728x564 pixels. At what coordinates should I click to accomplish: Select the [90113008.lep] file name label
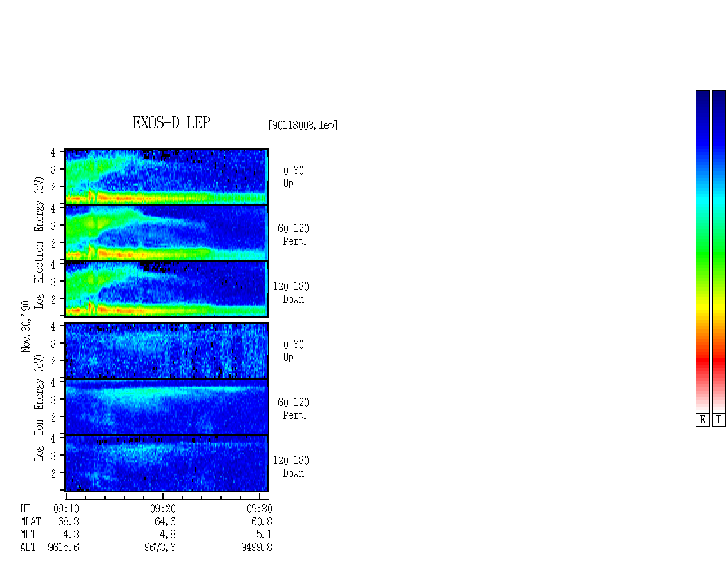[303, 125]
